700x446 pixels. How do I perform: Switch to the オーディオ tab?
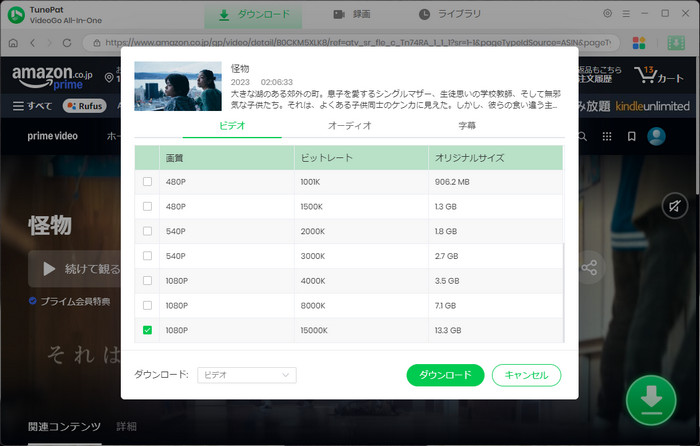(x=350, y=126)
